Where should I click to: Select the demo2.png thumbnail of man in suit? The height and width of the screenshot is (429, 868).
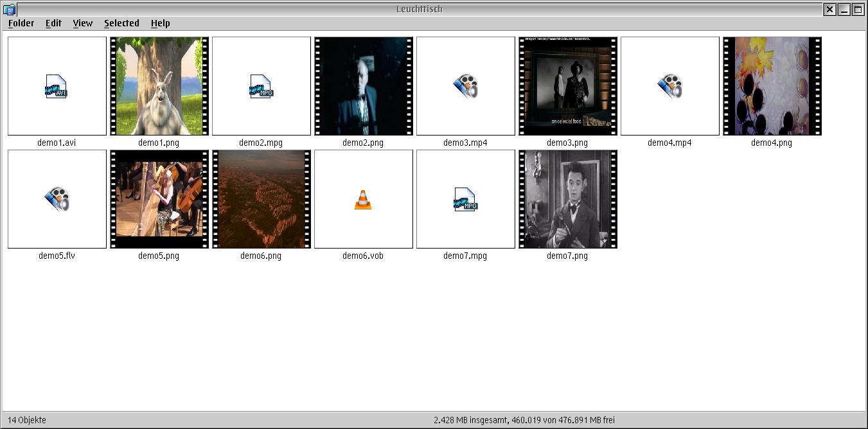tap(363, 86)
